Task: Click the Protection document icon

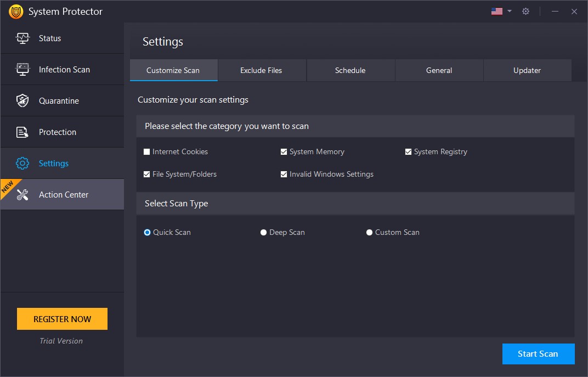Action: 22,132
